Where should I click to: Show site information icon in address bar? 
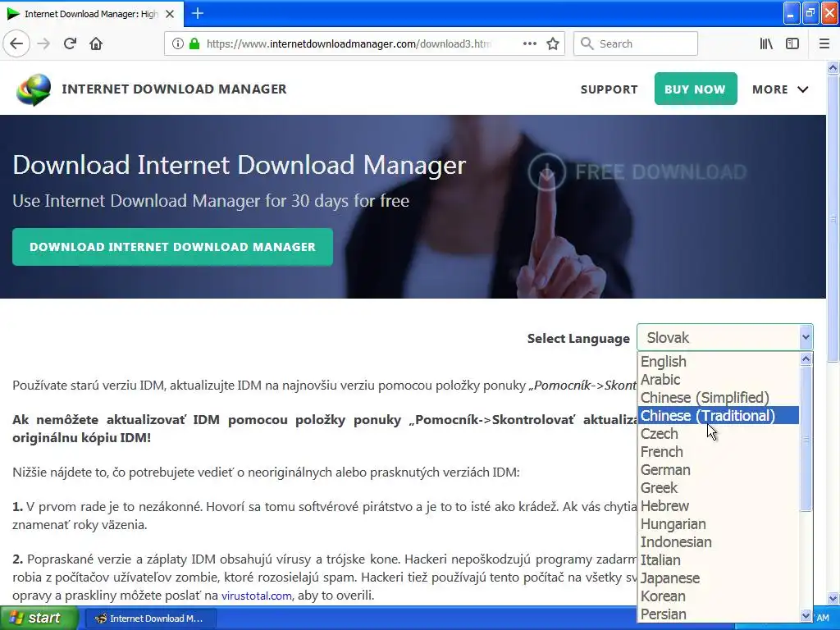[178, 44]
